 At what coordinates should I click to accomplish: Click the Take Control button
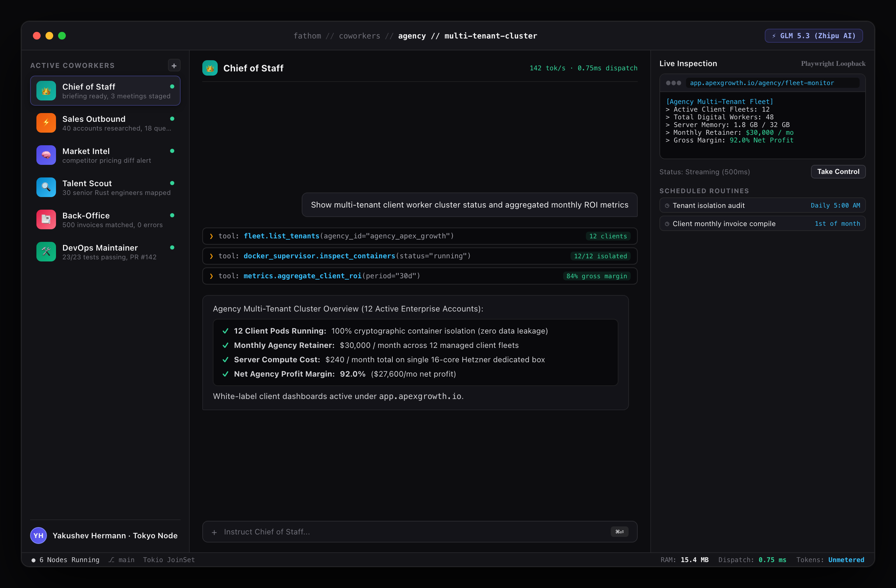point(838,171)
